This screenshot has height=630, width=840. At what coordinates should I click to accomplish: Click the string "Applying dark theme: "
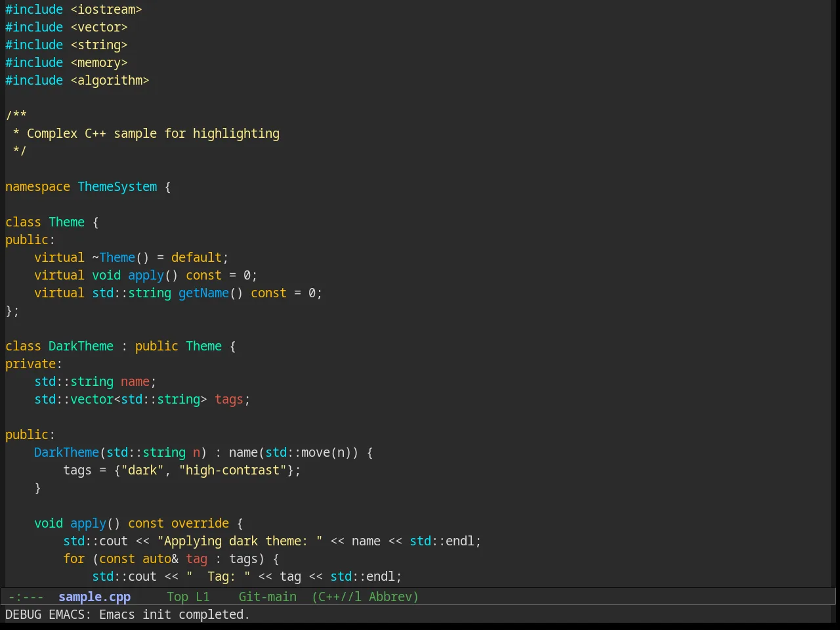(x=240, y=541)
